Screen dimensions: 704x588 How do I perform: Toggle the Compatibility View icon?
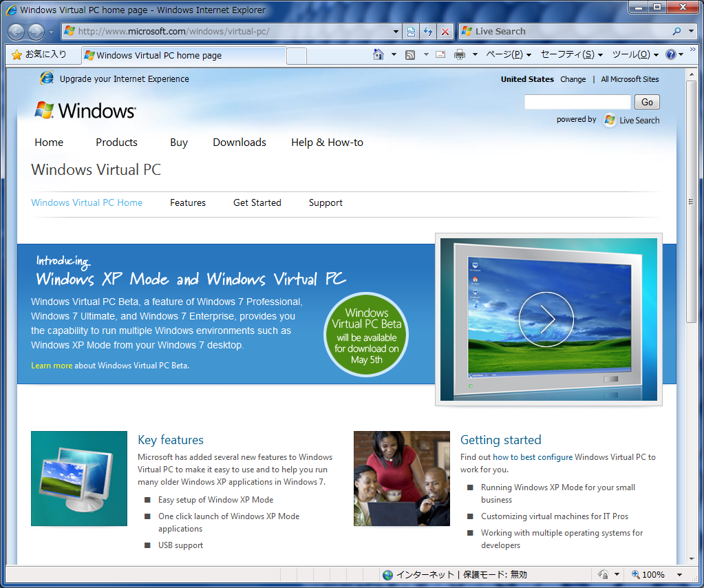(411, 32)
